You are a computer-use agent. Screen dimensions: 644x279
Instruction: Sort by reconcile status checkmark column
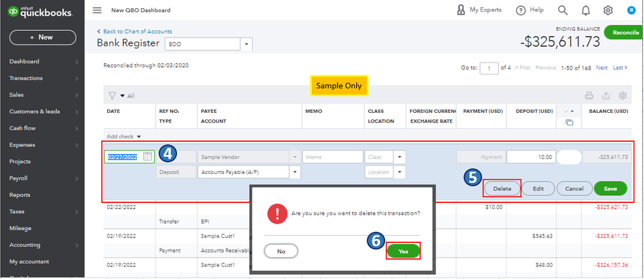coord(569,111)
